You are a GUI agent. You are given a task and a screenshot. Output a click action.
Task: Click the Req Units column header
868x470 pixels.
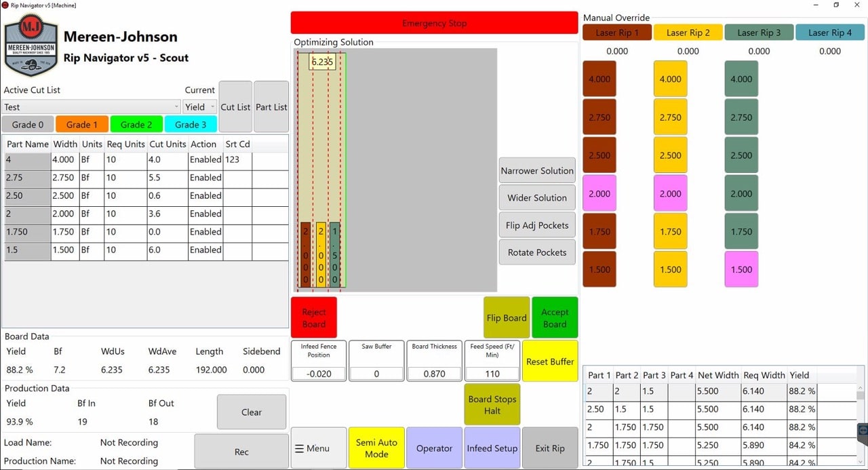pyautogui.click(x=125, y=144)
